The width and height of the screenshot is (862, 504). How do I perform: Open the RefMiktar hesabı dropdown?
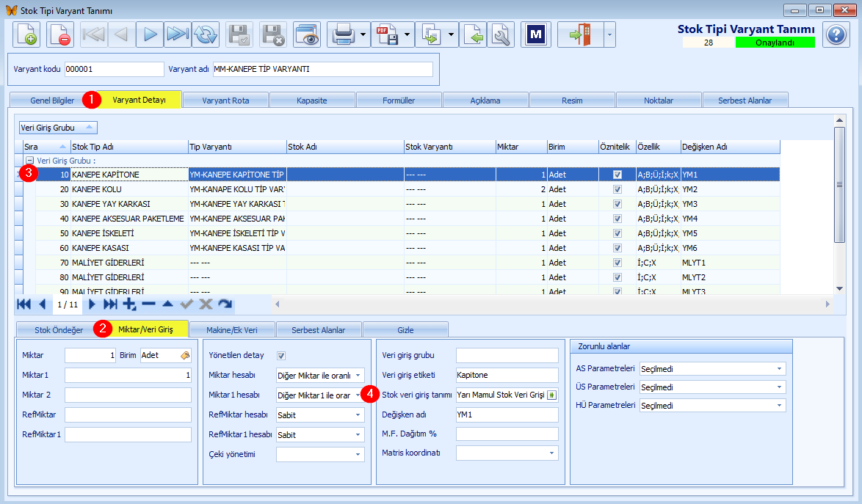tap(358, 415)
